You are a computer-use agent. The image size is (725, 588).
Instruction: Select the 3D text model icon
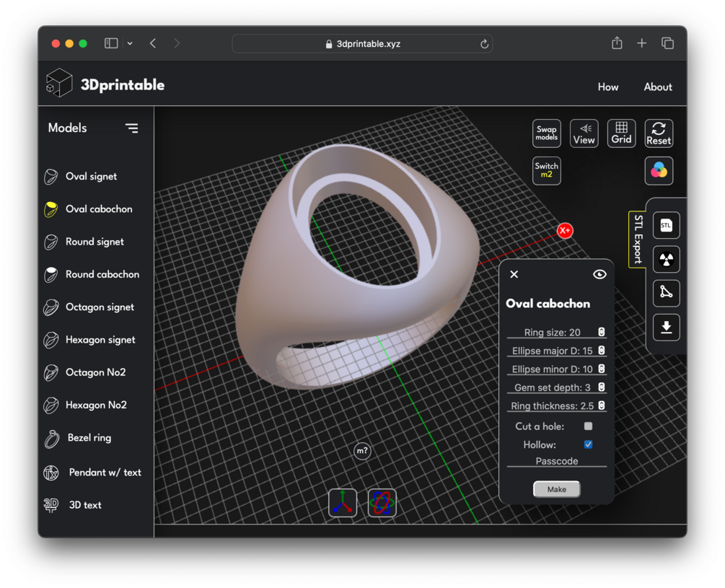click(x=51, y=505)
